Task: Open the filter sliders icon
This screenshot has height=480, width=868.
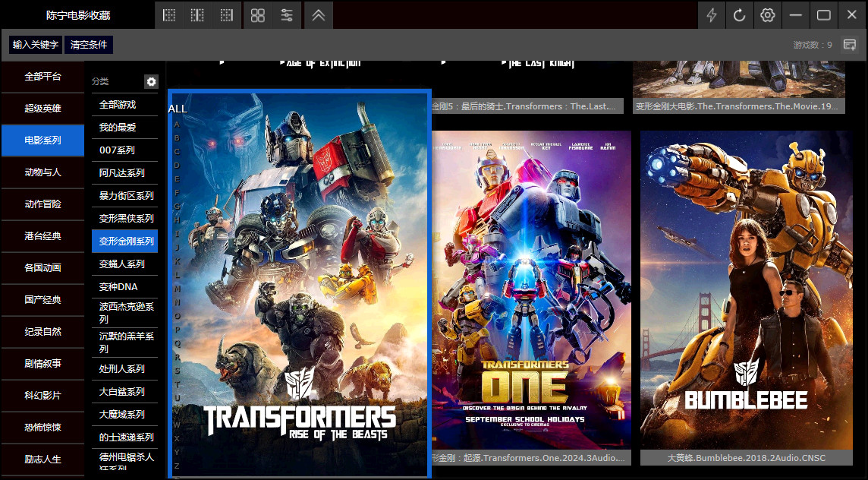Action: [287, 15]
